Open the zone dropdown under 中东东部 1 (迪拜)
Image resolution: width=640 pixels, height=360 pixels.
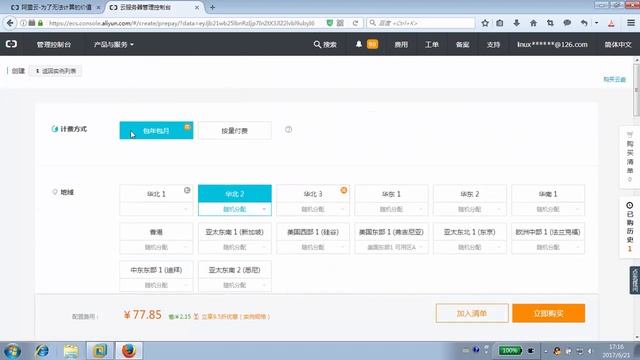pos(156,285)
